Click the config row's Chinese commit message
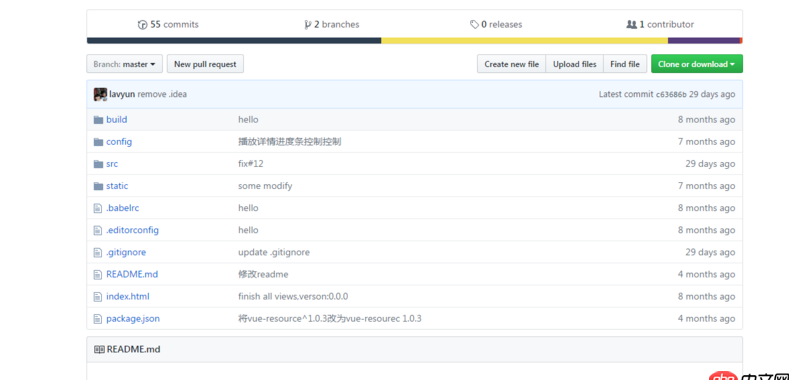 click(290, 142)
